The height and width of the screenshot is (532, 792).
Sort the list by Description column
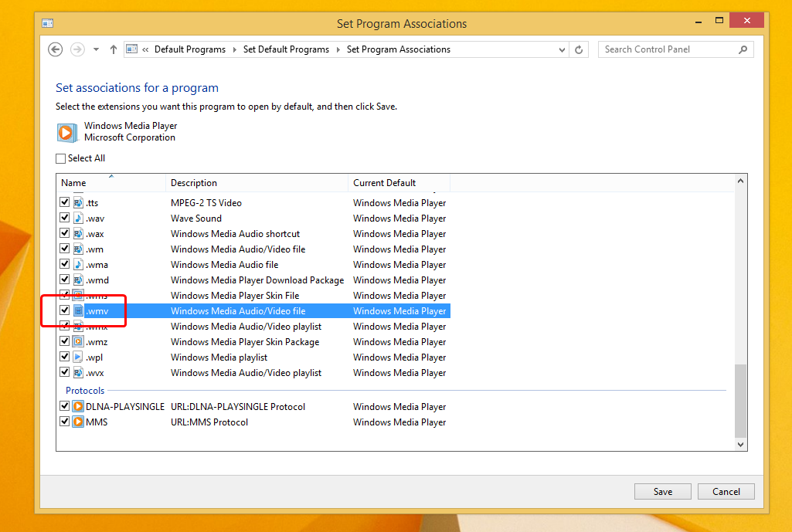click(x=257, y=183)
